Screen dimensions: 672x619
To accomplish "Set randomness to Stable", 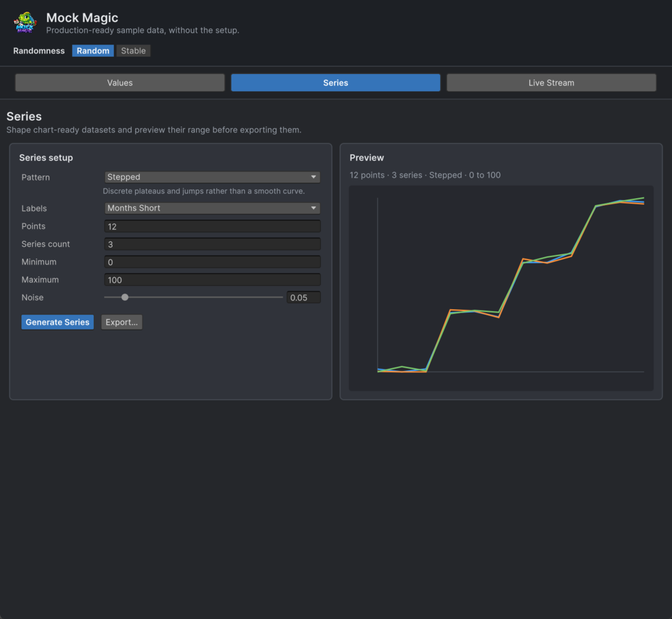I will coord(133,51).
